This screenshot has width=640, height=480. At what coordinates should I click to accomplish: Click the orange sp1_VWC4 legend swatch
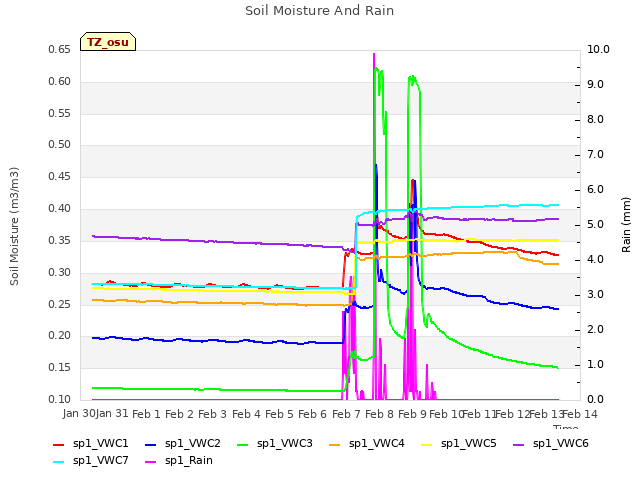point(335,445)
